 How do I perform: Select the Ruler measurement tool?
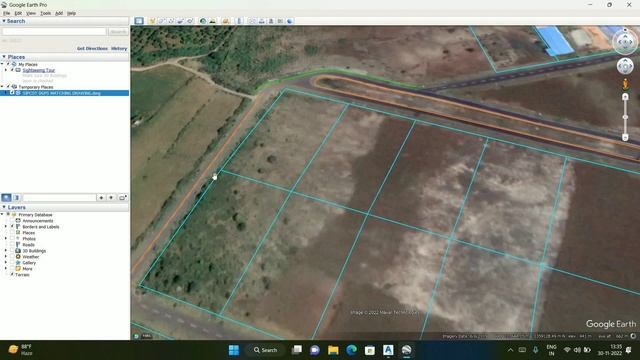[x=240, y=21]
